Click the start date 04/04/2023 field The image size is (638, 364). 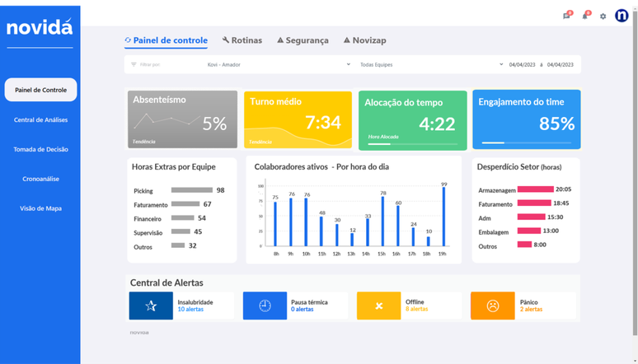(522, 65)
